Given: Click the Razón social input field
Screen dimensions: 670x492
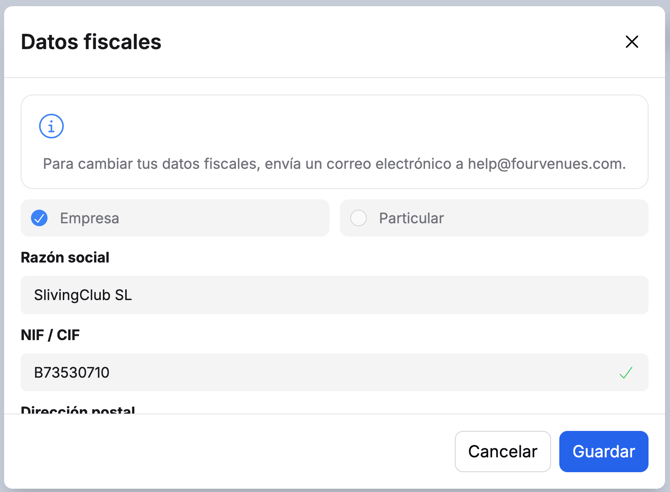Looking at the screenshot, I should point(335,295).
